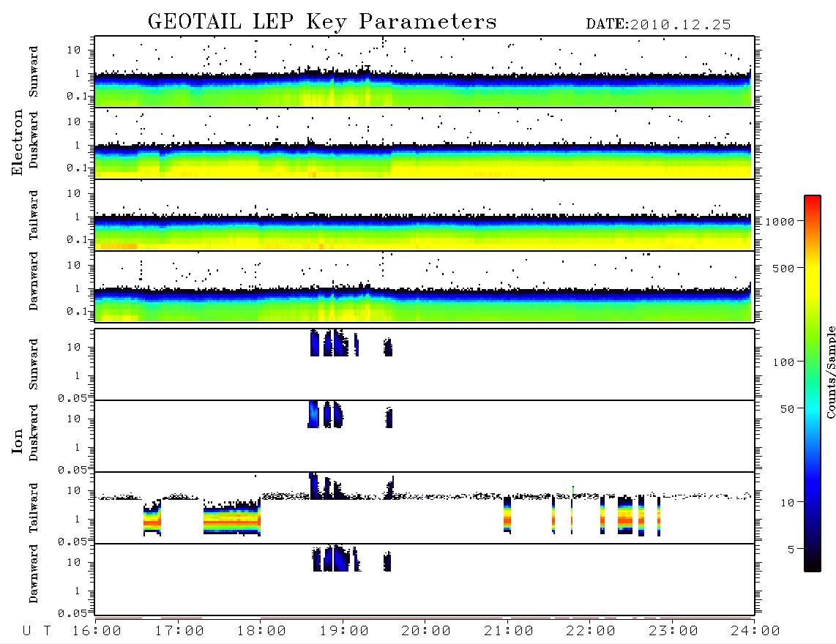The image size is (836, 644).
Task: Click the '19:00' time axis tick
Action: 344,631
